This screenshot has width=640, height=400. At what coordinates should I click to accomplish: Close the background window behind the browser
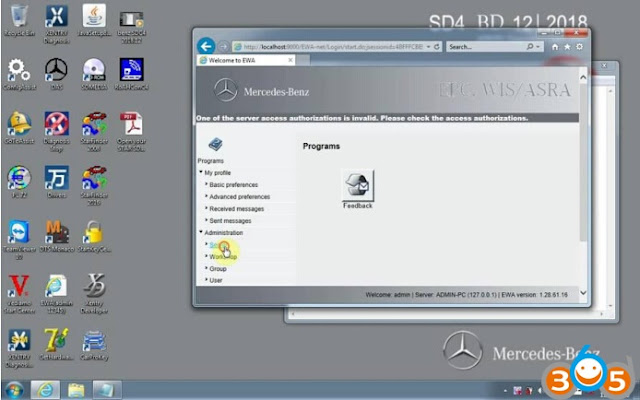pyautogui.click(x=604, y=66)
